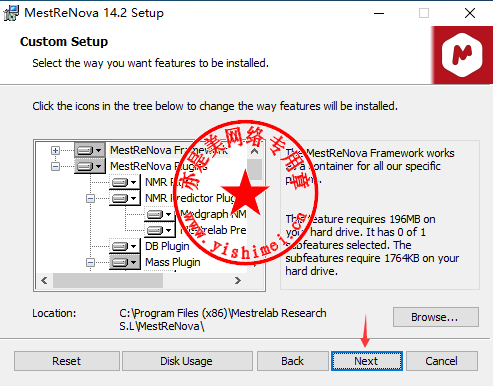Click the feature tree vertical scrollbar thumb
The width and height of the screenshot is (493, 386).
(255, 170)
